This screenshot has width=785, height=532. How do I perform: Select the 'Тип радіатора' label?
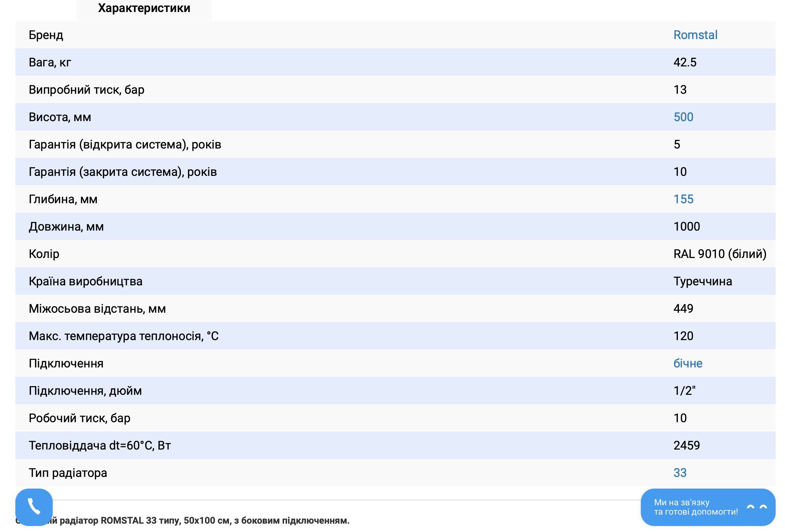click(68, 473)
